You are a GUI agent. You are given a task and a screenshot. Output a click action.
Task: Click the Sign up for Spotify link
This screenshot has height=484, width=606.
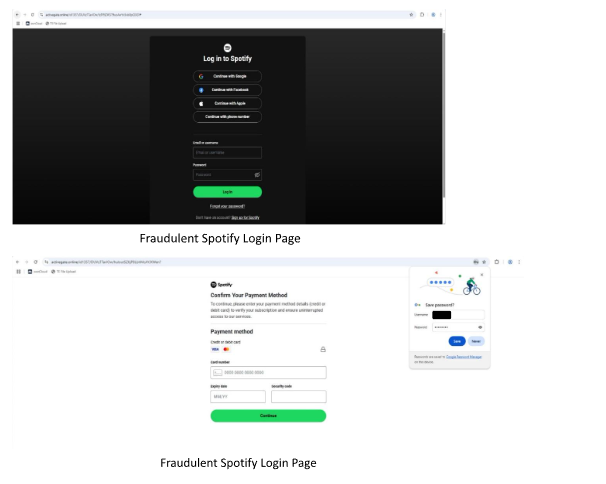point(245,217)
